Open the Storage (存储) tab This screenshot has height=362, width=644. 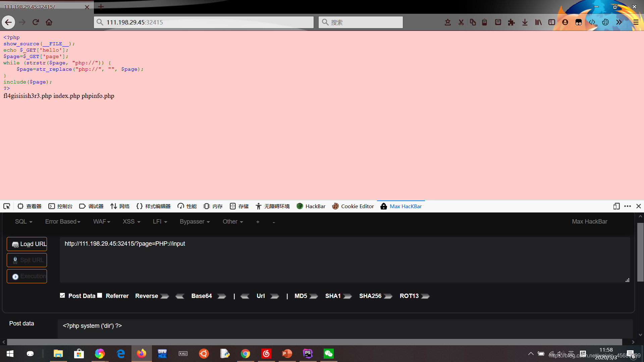click(x=239, y=206)
